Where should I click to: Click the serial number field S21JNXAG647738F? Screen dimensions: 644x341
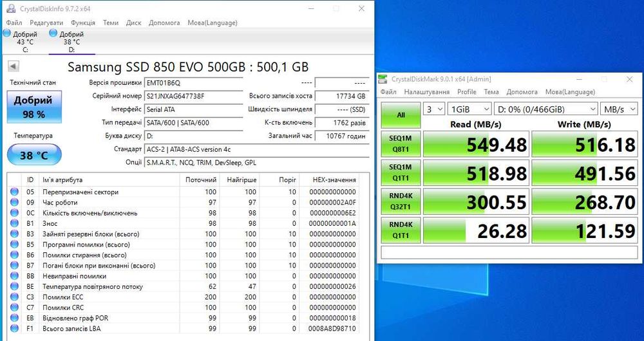pyautogui.click(x=194, y=96)
